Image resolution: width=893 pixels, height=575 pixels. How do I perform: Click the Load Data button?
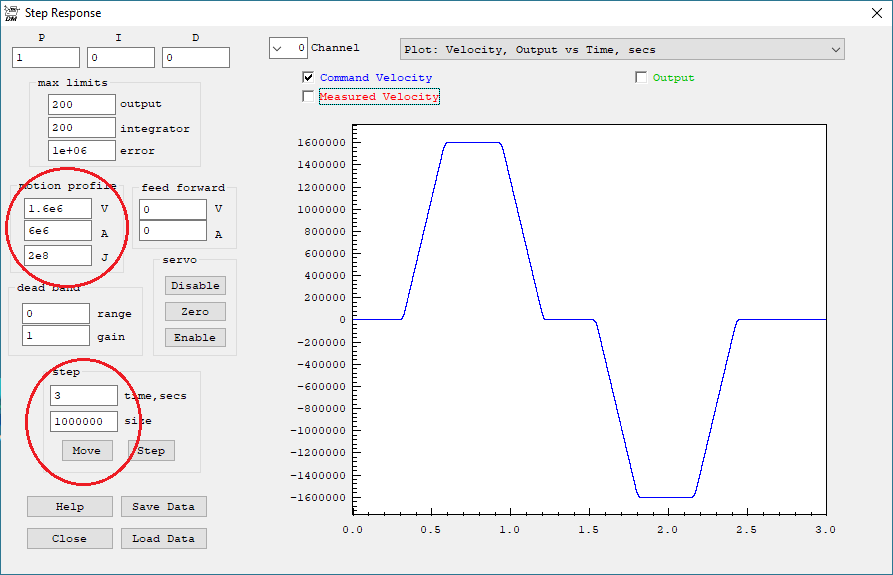point(163,538)
